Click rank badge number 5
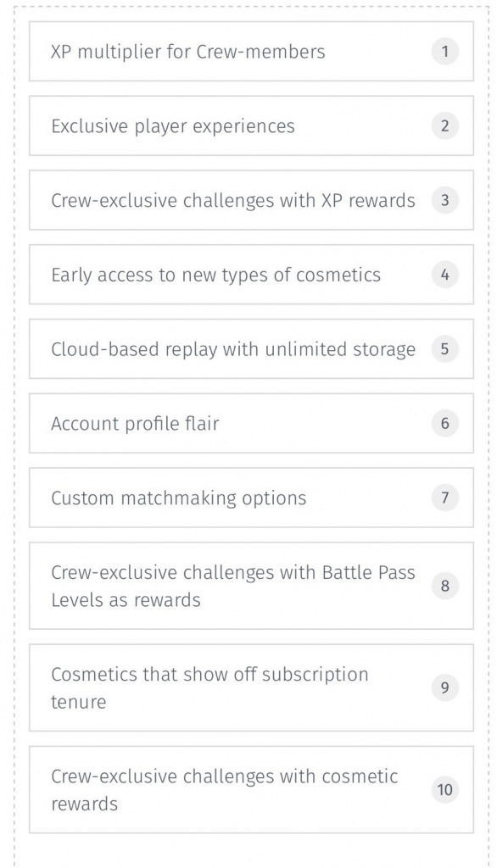The width and height of the screenshot is (497, 868). (445, 348)
